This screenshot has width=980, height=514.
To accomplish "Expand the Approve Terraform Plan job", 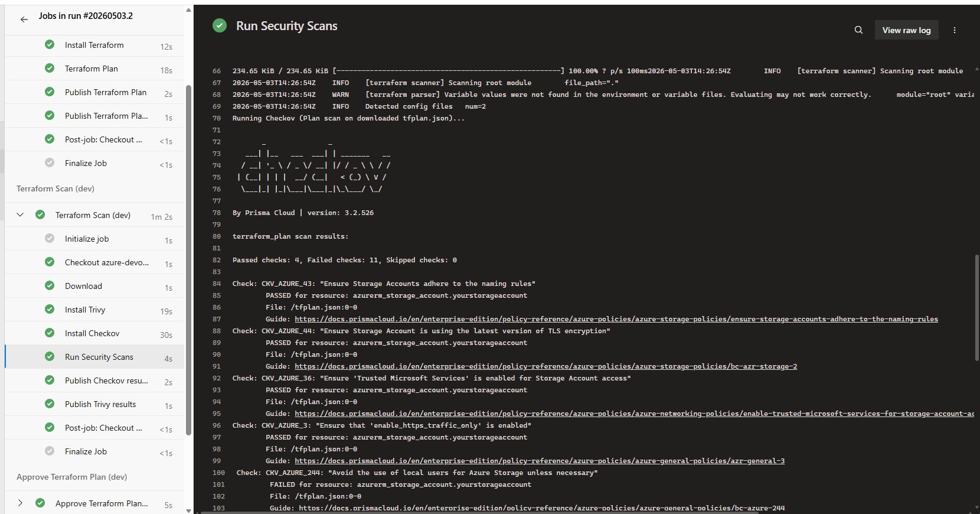I will (x=20, y=503).
